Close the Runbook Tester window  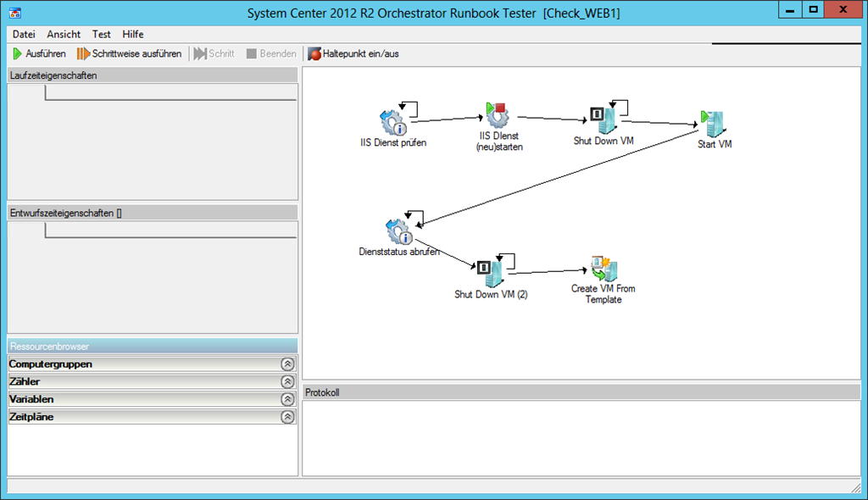(843, 10)
